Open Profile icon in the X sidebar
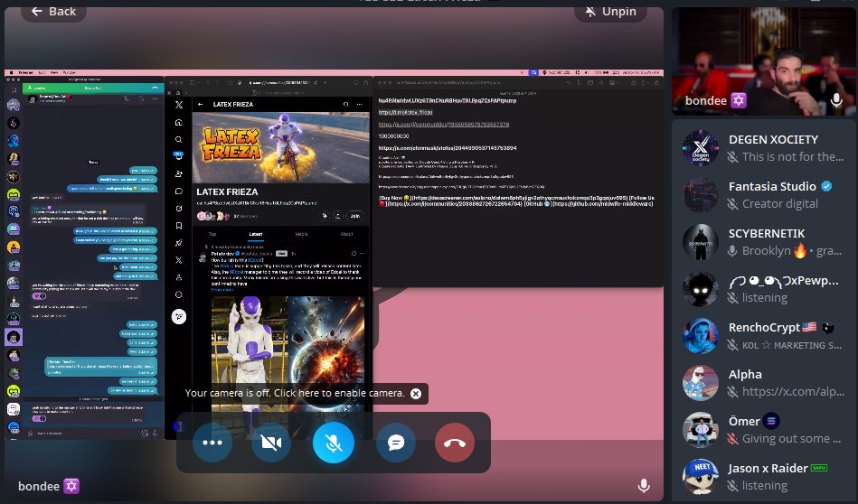The width and height of the screenshot is (858, 504). pyautogui.click(x=179, y=277)
